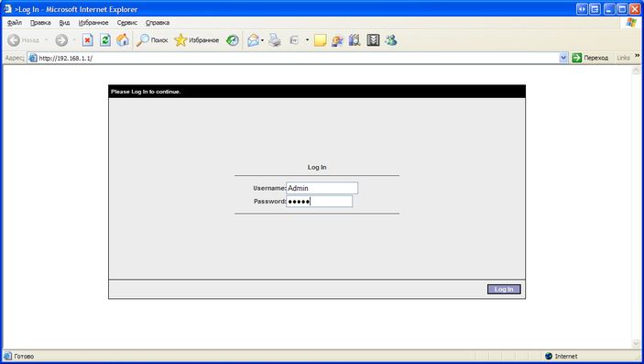Click the Edit page document icon
This screenshot has width=644, height=364.
[294, 40]
